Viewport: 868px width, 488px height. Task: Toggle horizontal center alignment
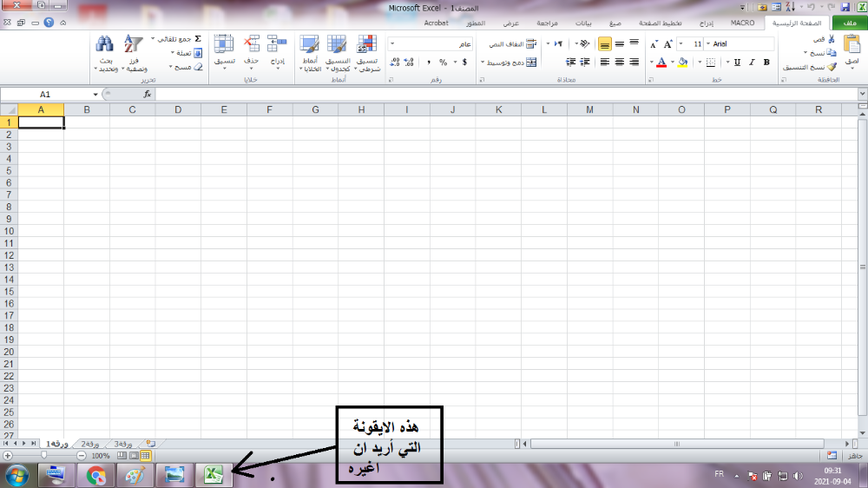[x=620, y=62]
